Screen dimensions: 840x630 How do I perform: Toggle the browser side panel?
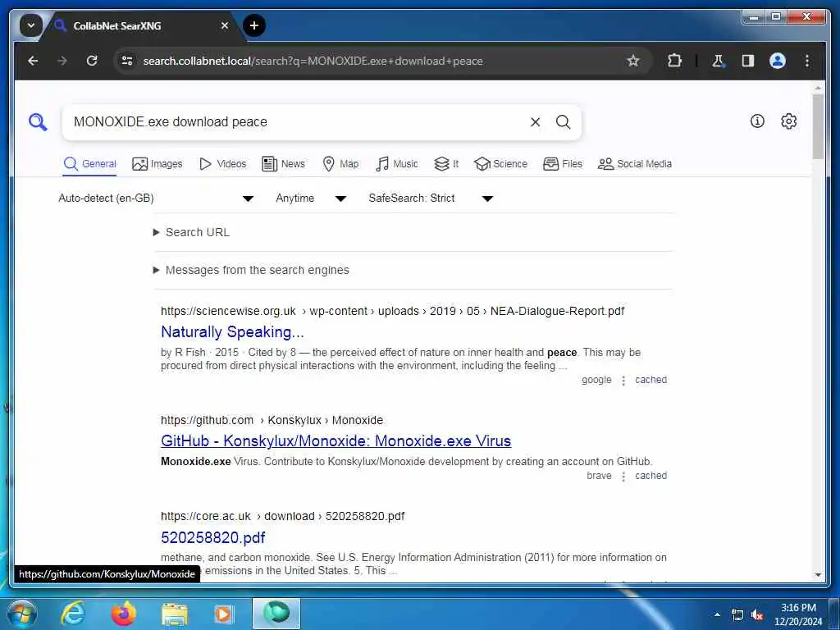point(748,61)
